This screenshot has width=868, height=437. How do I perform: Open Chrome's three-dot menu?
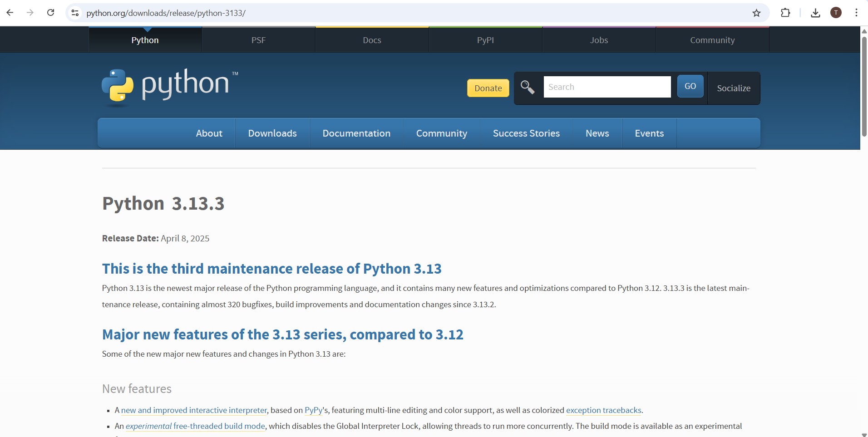[856, 13]
